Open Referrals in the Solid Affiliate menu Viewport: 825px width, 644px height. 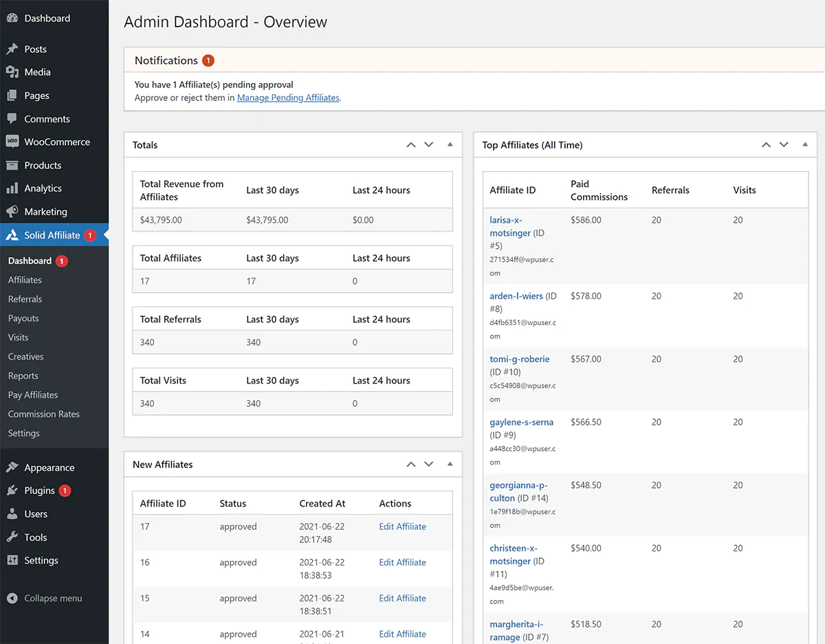(x=26, y=298)
